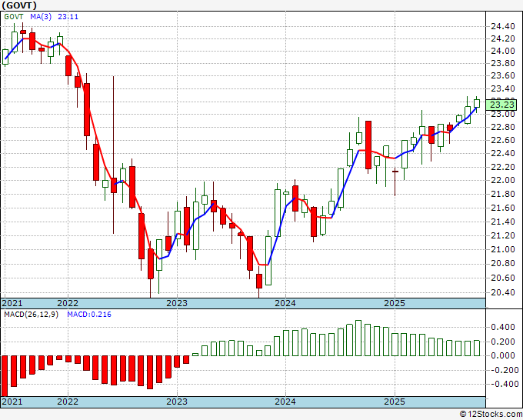Viewport: 523px width, 420px height.
Task: Select 2023 on the MACD panel timeline
Action: pos(177,402)
